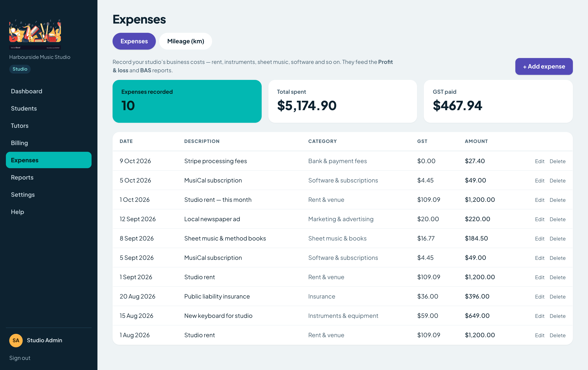Delete the Local newspaper ad expense
This screenshot has height=370, width=588.
click(557, 219)
